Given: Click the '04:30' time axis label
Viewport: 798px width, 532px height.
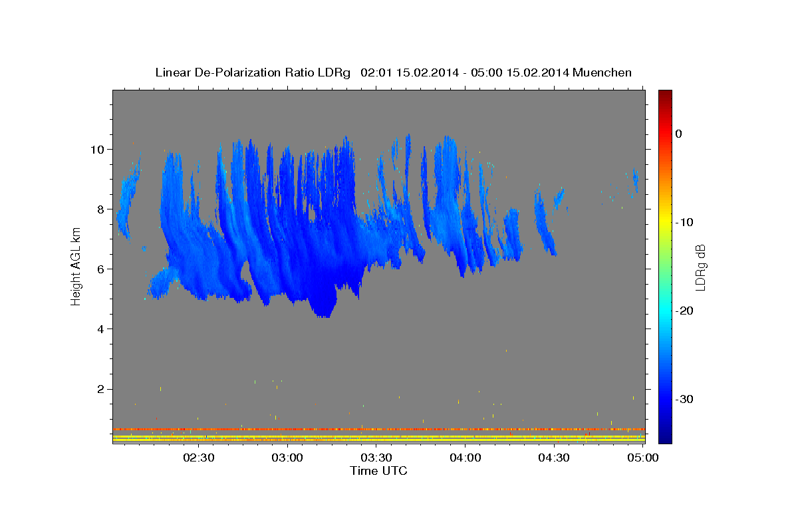Looking at the screenshot, I should point(554,458).
